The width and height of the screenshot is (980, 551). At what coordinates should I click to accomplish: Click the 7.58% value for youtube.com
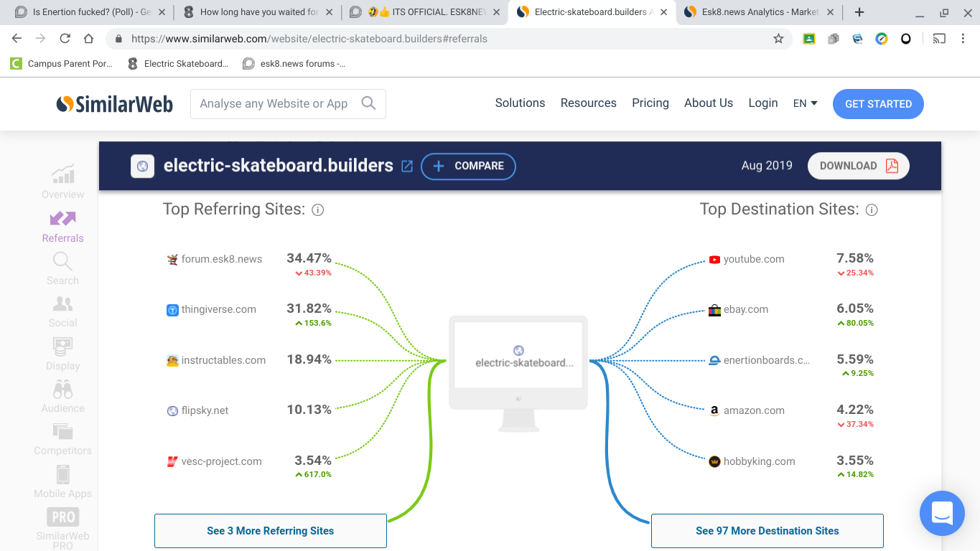[x=855, y=258]
